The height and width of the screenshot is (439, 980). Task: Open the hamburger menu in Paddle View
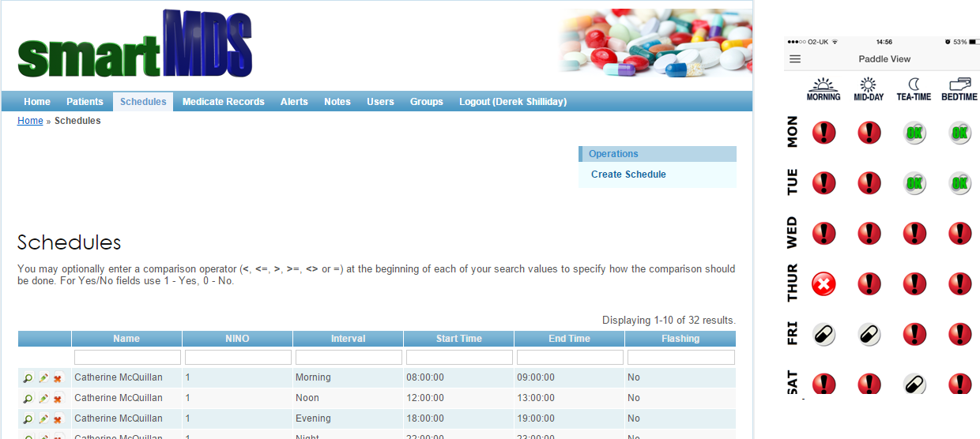click(x=795, y=59)
